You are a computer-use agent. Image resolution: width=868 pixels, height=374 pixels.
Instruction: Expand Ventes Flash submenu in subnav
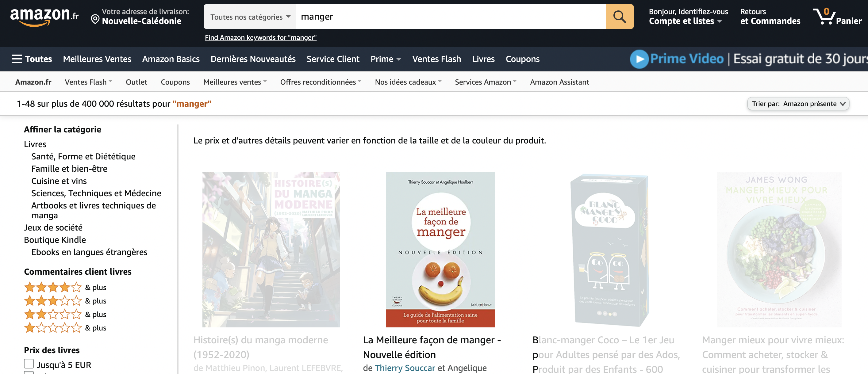[88, 82]
